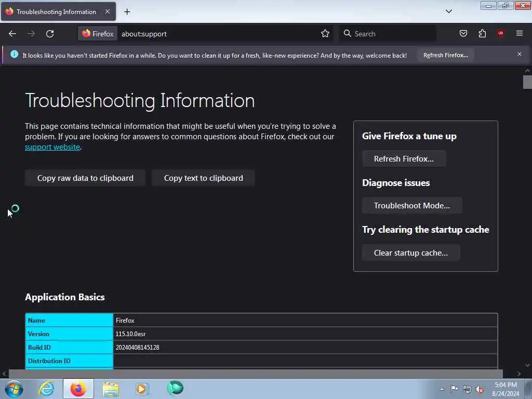Click Clear startup cache button
Viewport: 532px width, 399px height.
point(411,253)
